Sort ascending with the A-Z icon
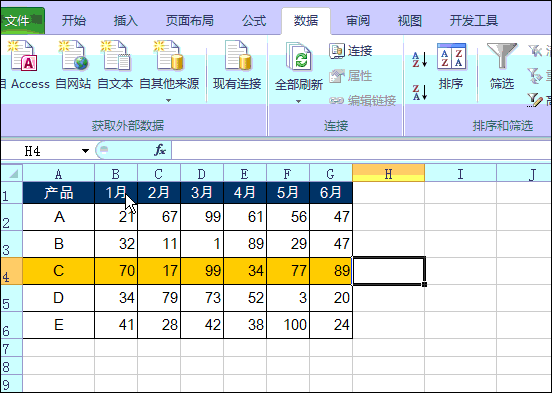The width and height of the screenshot is (552, 393). tap(420, 60)
